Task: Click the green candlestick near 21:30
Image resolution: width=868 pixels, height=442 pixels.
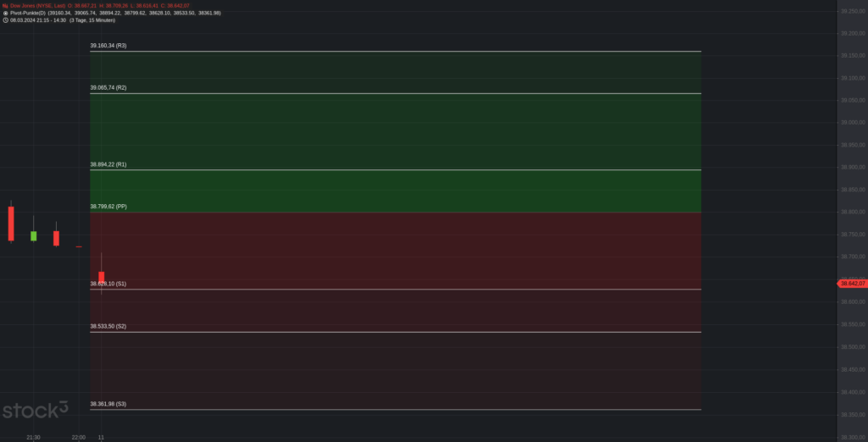Action: pyautogui.click(x=33, y=235)
